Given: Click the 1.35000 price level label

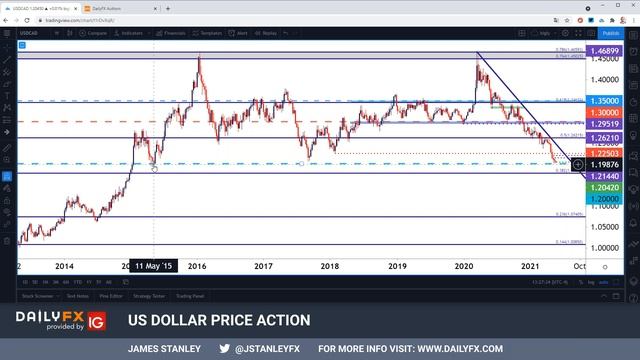Looking at the screenshot, I should tap(604, 101).
